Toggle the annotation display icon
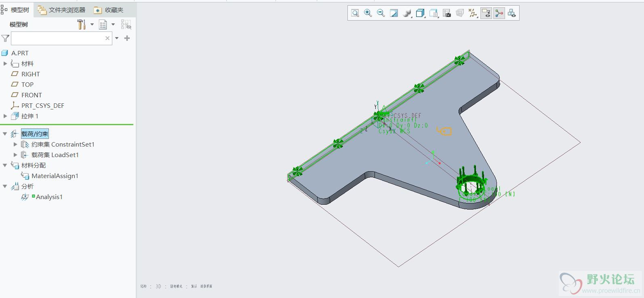Image resolution: width=644 pixels, height=298 pixels. click(x=486, y=13)
